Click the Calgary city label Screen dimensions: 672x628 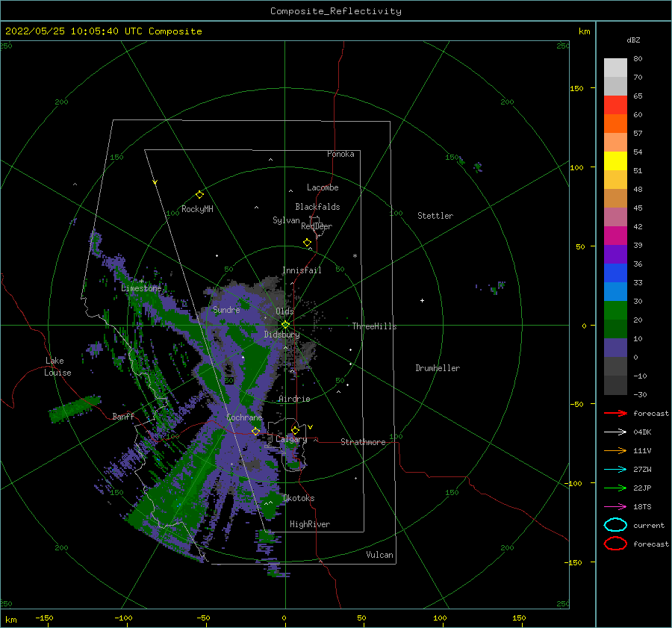click(291, 439)
